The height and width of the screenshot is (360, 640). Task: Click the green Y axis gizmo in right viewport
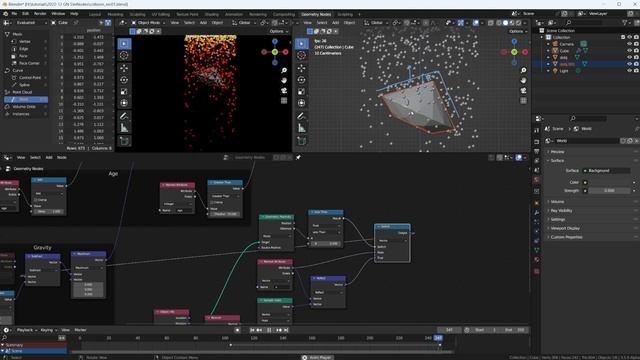(514, 52)
